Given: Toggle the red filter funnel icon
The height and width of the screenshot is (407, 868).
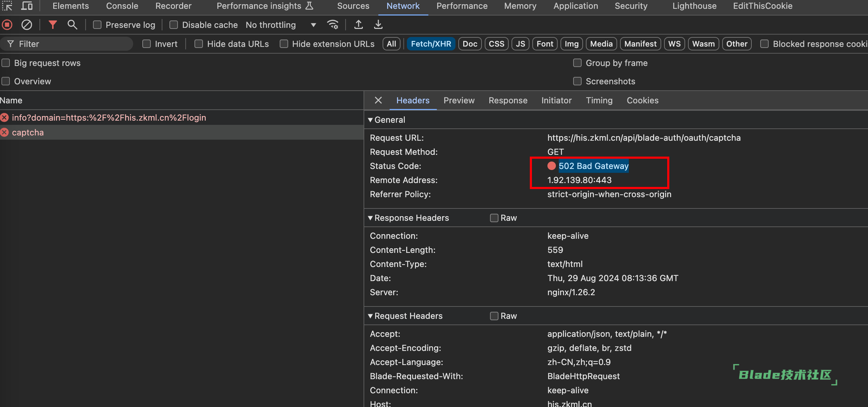Looking at the screenshot, I should [x=52, y=25].
